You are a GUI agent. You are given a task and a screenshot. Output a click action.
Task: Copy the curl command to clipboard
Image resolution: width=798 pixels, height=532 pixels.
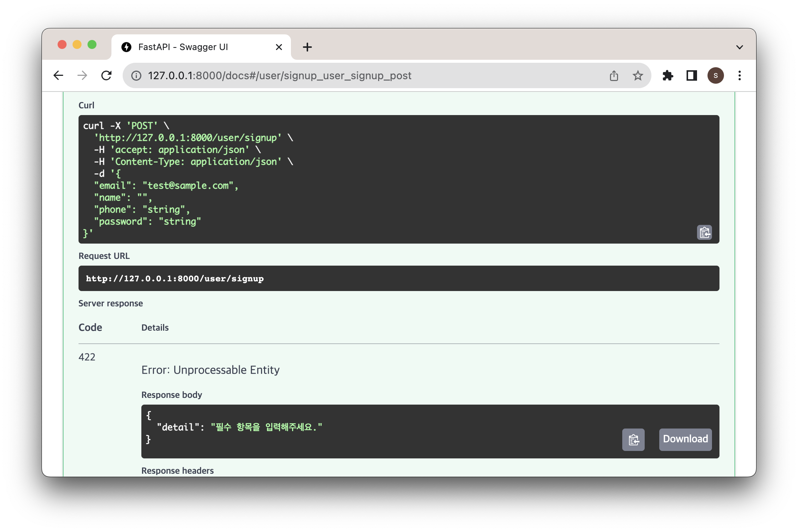click(x=705, y=232)
